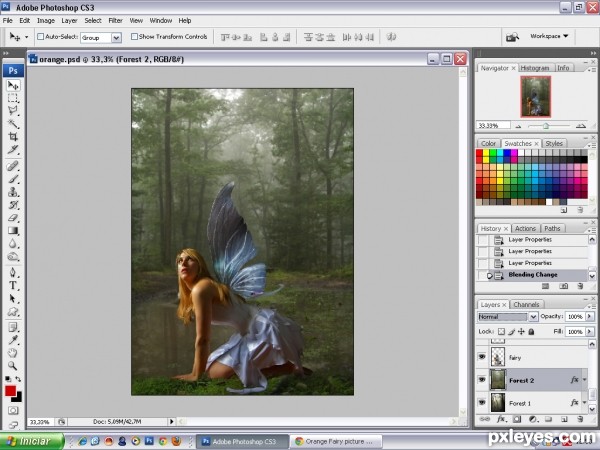Enable the Auto-Select checkbox
This screenshot has height=450, width=600.
(x=41, y=37)
